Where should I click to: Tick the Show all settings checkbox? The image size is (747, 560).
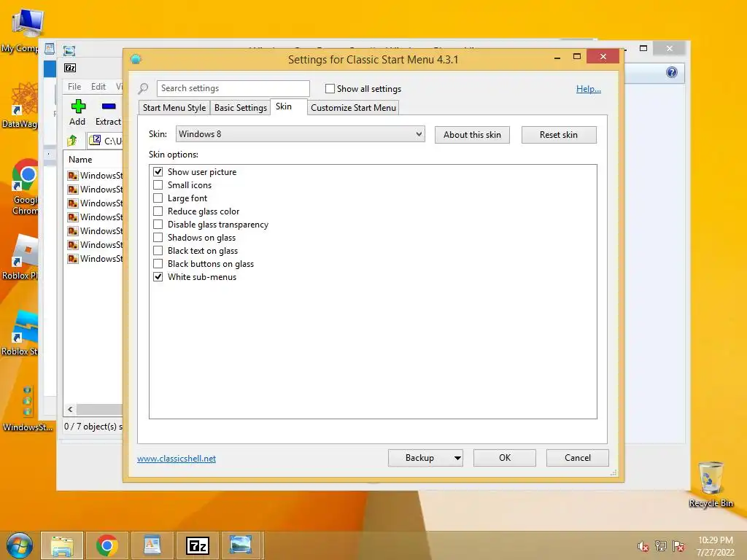click(330, 88)
